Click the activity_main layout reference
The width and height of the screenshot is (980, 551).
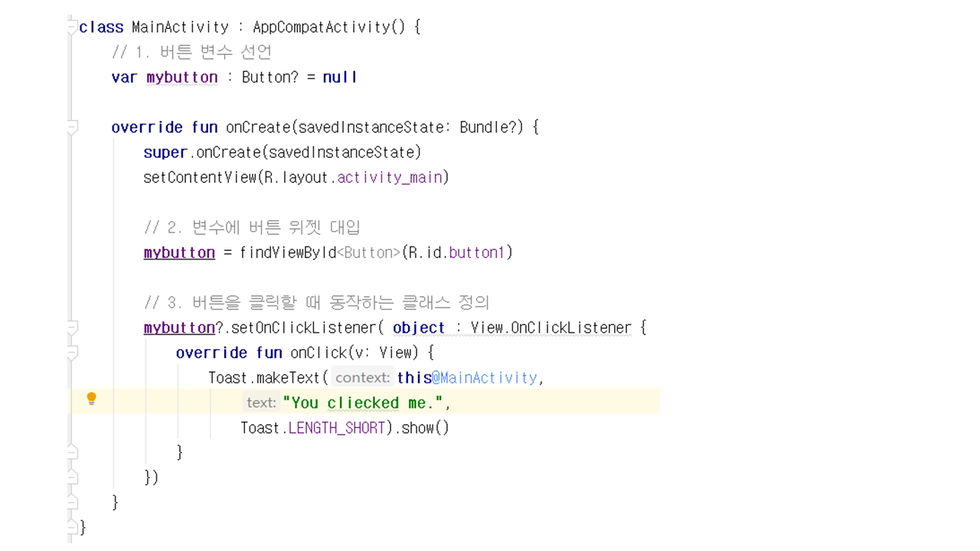click(x=390, y=178)
